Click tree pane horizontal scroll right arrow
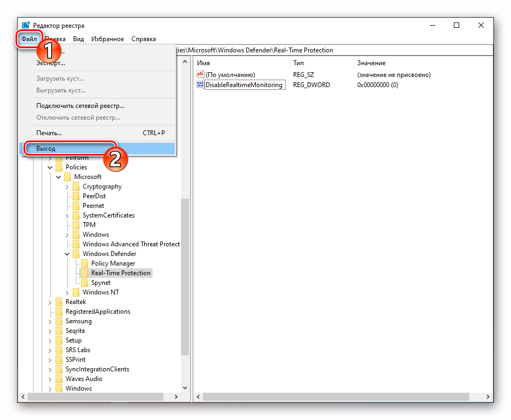Viewport: 511px width, 420px height. coord(176,397)
